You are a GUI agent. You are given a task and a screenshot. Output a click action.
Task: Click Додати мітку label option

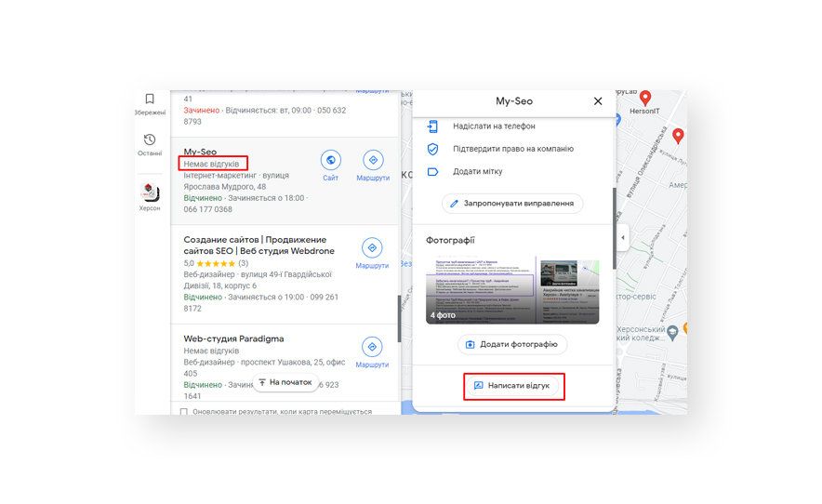[x=477, y=172]
